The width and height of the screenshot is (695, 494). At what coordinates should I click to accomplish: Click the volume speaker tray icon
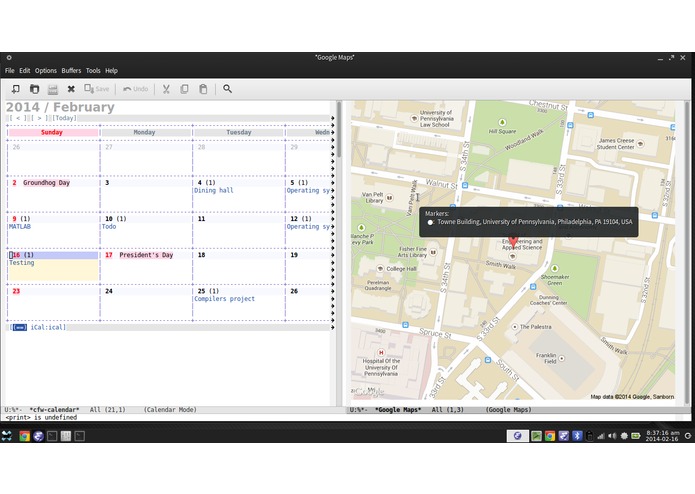(612, 436)
